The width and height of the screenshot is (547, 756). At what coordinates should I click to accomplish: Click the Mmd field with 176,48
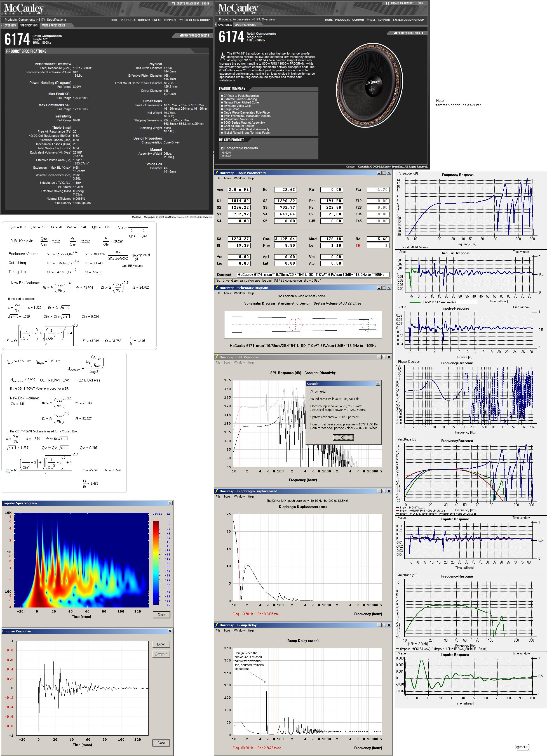(332, 239)
